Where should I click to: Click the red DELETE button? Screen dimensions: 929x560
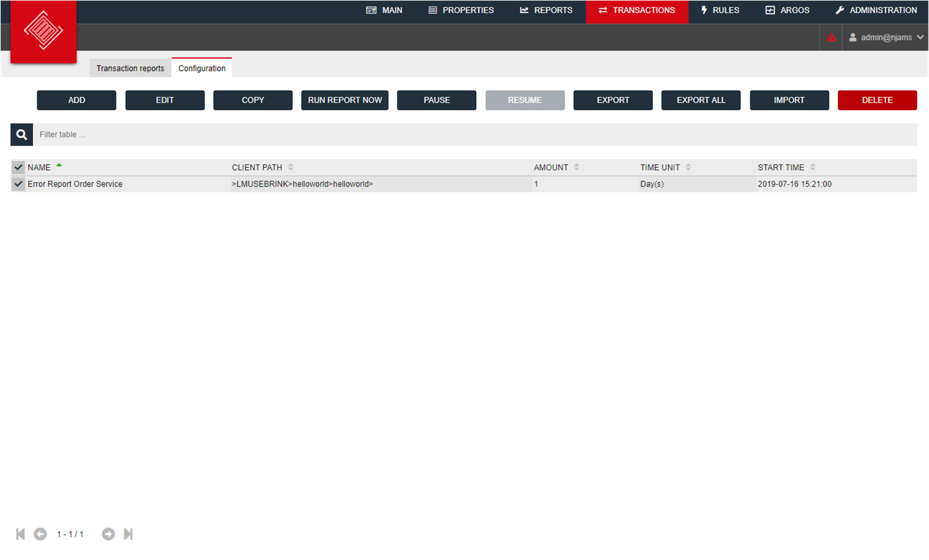pos(877,100)
